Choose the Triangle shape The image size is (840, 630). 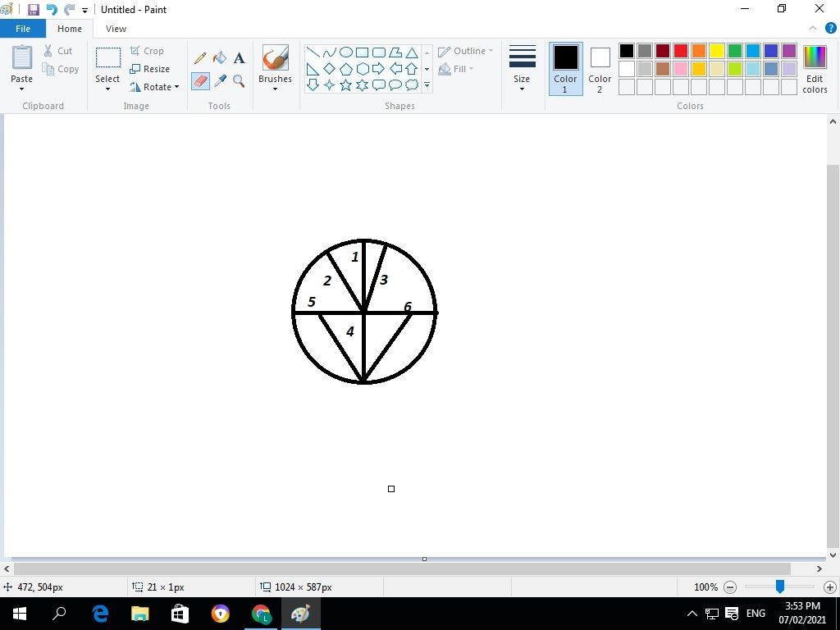pyautogui.click(x=412, y=52)
